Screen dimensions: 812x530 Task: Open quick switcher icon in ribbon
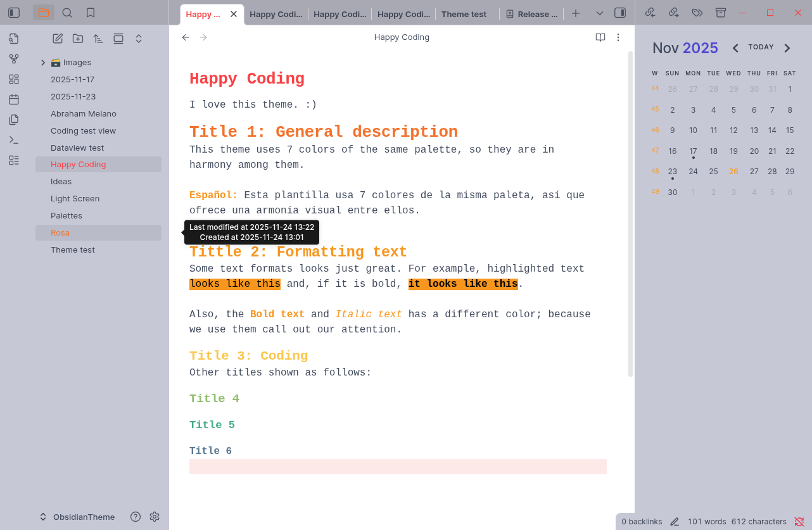click(14, 39)
